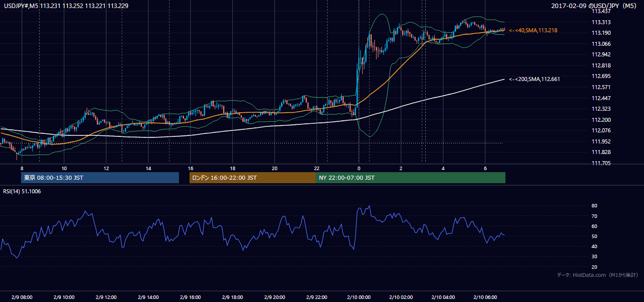Click price axis value 113.437
The image size is (644, 302).
pyautogui.click(x=601, y=12)
